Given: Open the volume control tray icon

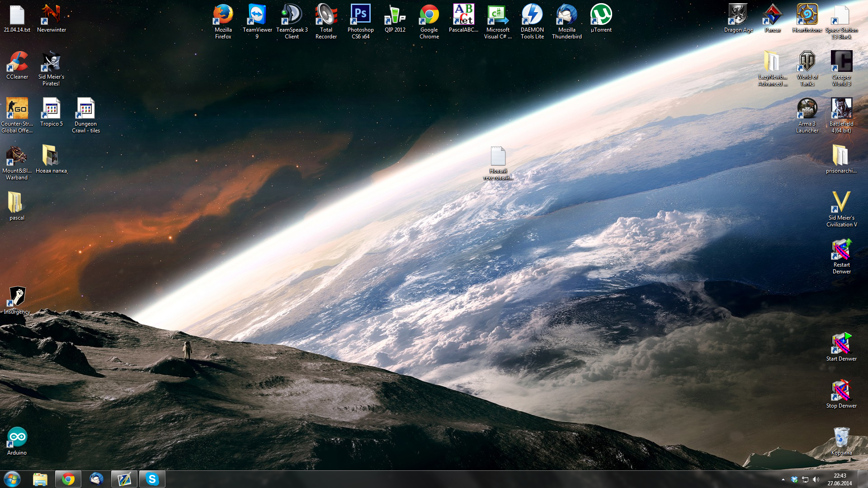Looking at the screenshot, I should pos(816,479).
